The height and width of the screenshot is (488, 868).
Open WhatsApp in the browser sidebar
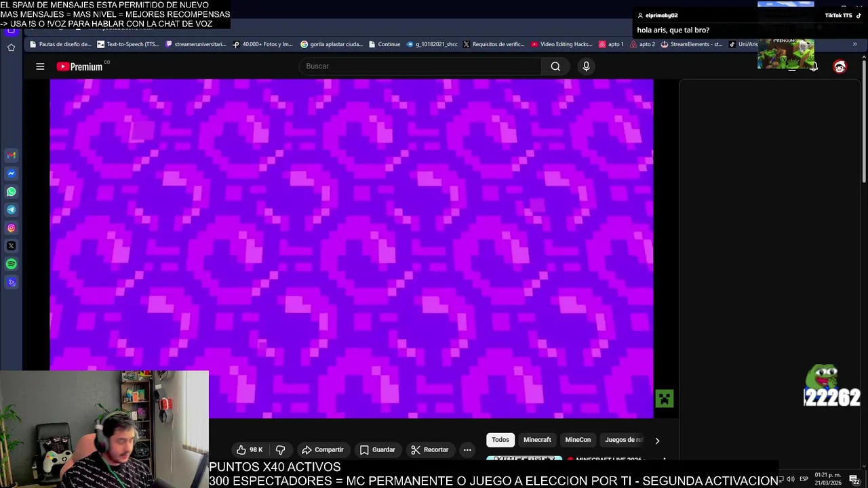coord(12,192)
